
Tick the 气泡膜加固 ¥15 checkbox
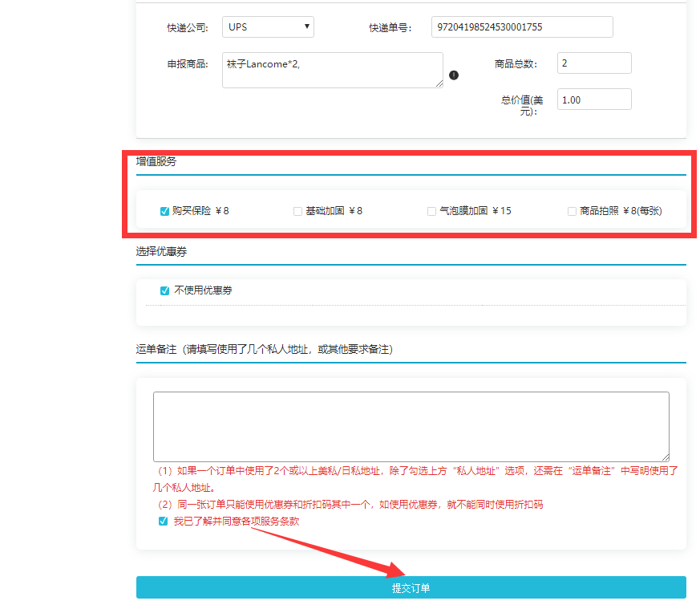pyautogui.click(x=432, y=212)
